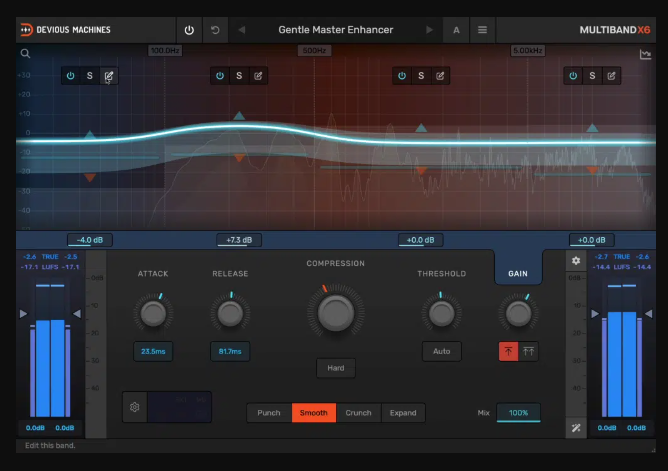Click the undo arrow icon

(215, 30)
